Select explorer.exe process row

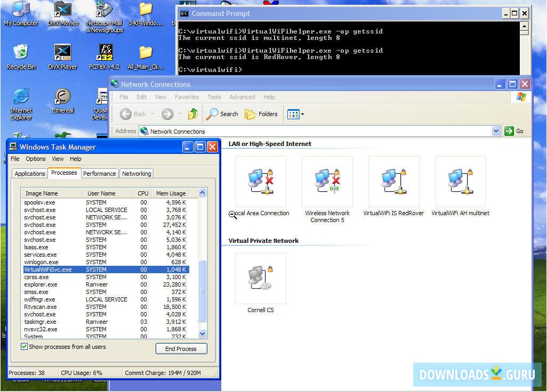(x=106, y=284)
